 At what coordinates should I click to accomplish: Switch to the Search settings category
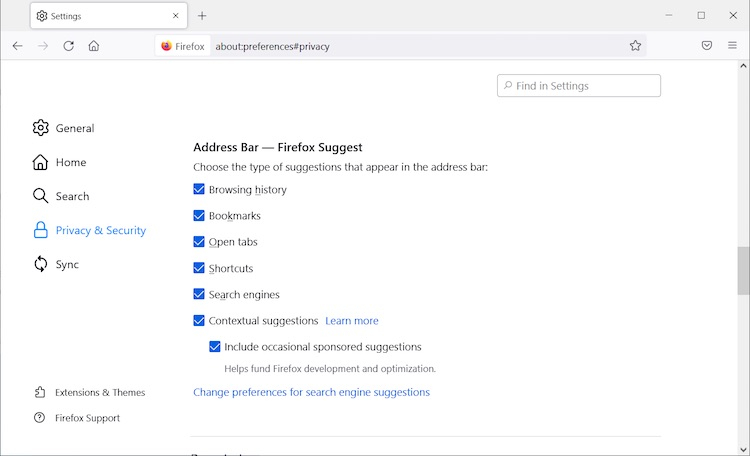pos(72,196)
